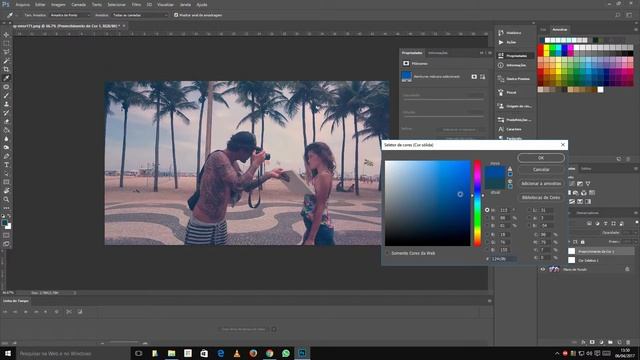Click Adicionar a amostras button
Viewport: 640px width, 360px height.
[x=541, y=184]
